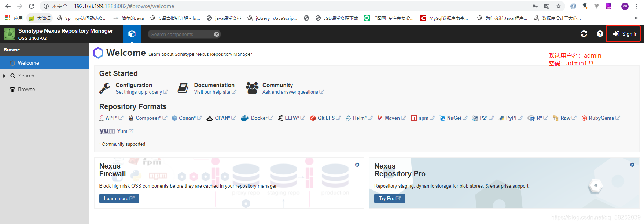Open the java课堂资料 bookmark

pyautogui.click(x=224, y=18)
